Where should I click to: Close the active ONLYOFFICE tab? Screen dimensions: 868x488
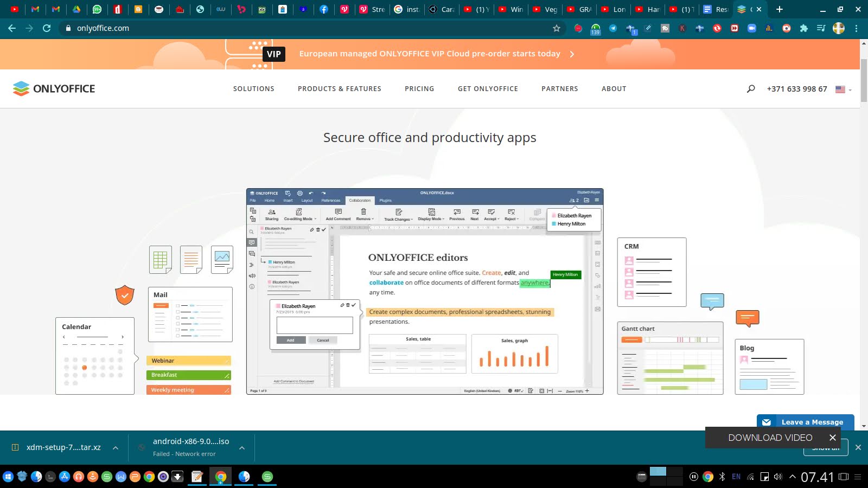pyautogui.click(x=759, y=9)
